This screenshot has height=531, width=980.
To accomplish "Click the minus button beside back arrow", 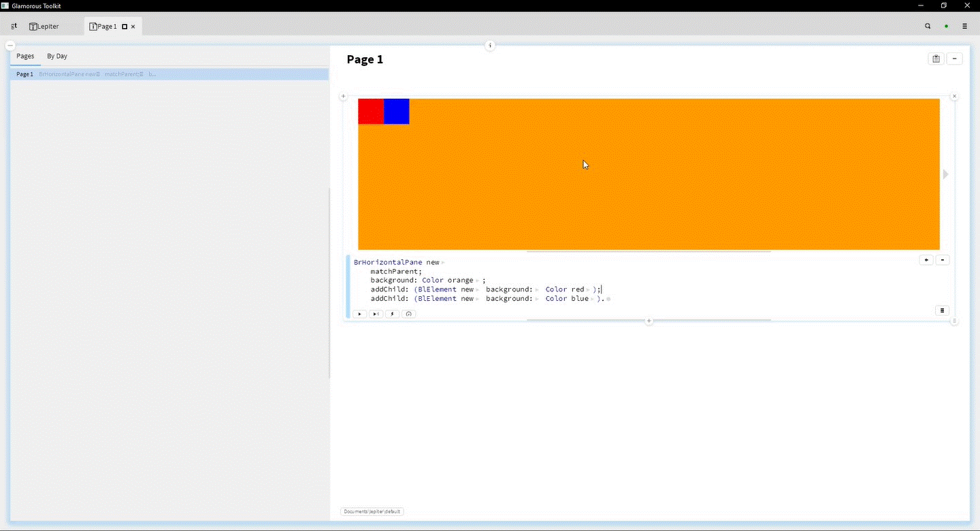I will pos(943,260).
